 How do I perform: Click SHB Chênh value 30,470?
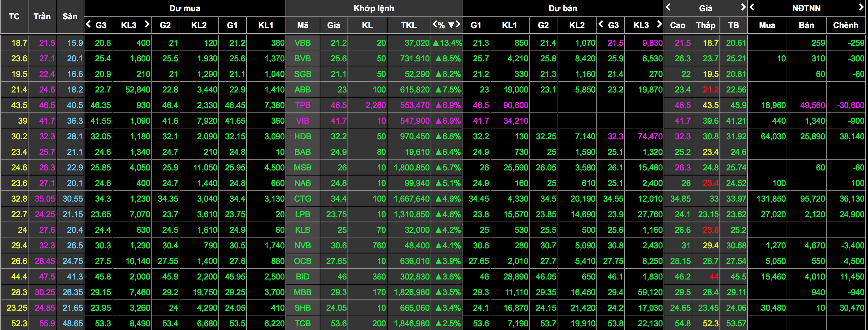click(852, 308)
